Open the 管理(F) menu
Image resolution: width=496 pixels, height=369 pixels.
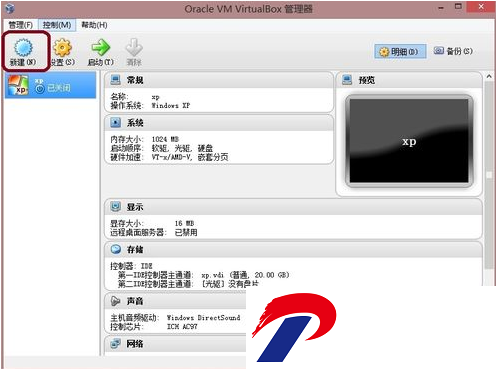[x=21, y=25]
